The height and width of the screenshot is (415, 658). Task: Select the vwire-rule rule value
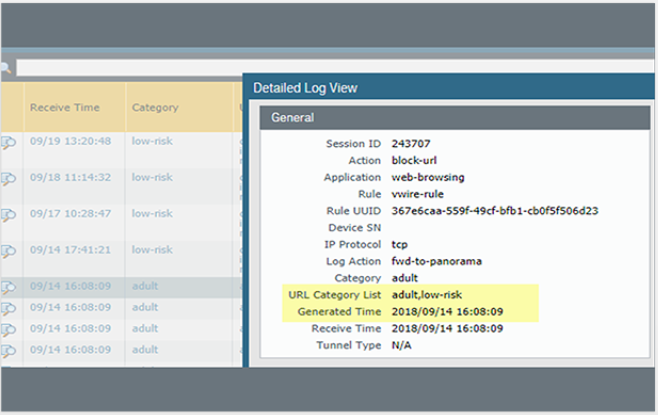(417, 194)
